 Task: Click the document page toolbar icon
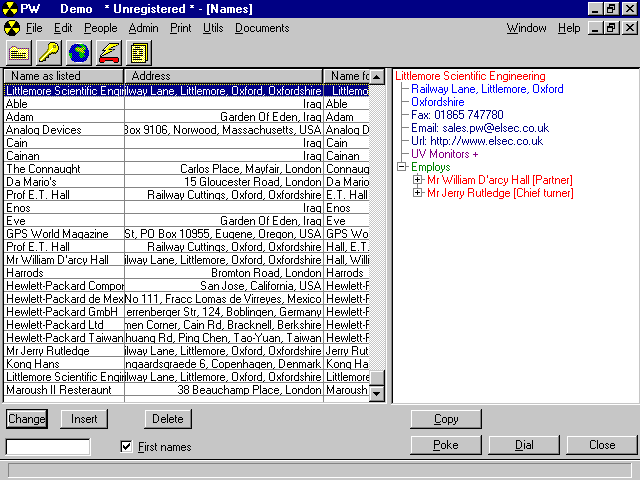139,52
